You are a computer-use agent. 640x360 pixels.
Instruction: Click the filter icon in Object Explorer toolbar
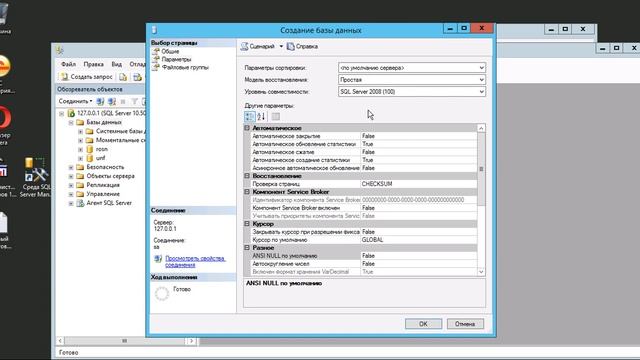point(134,101)
